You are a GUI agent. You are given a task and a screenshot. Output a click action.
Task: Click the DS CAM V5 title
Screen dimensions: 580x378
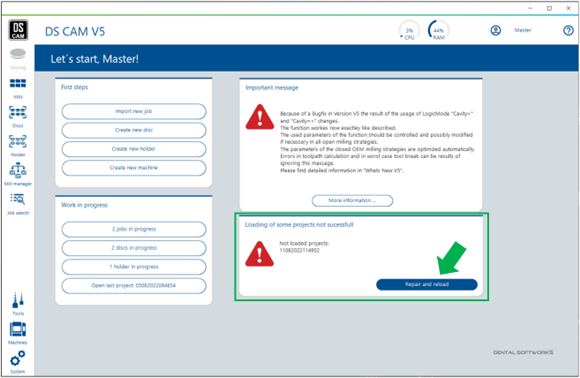coord(75,31)
